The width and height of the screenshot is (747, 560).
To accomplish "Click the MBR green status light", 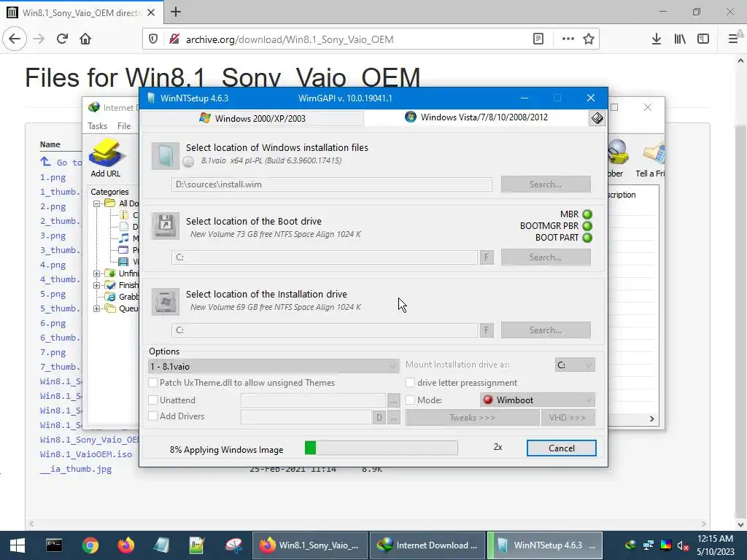I will pos(587,214).
